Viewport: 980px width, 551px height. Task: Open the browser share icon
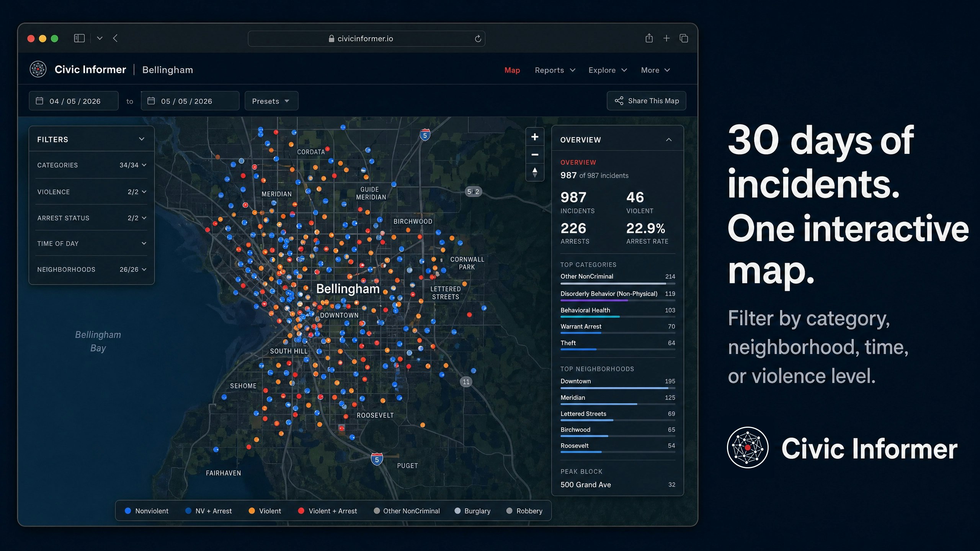649,38
